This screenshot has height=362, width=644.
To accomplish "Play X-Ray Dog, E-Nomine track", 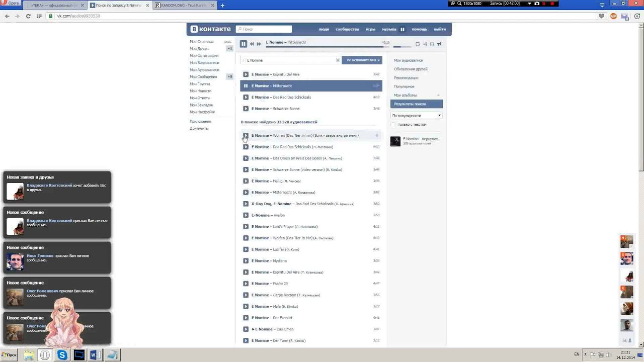I will 246,204.
